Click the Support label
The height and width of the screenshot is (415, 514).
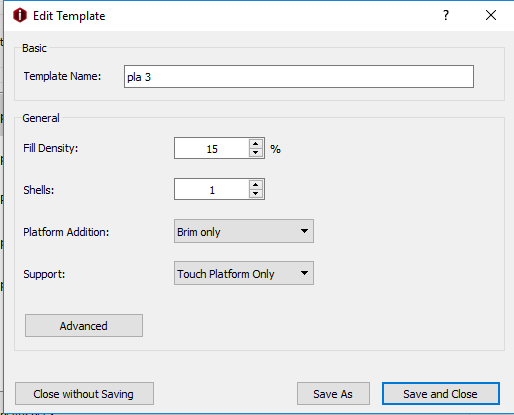point(44,274)
